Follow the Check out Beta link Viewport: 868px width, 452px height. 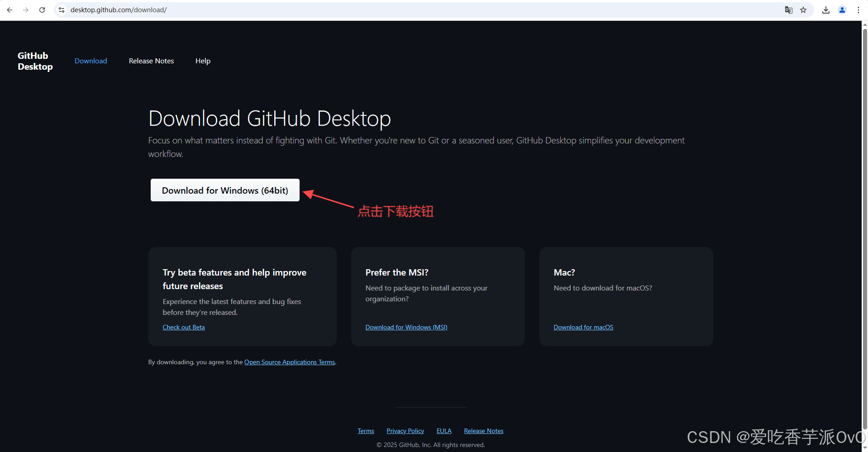click(x=184, y=327)
